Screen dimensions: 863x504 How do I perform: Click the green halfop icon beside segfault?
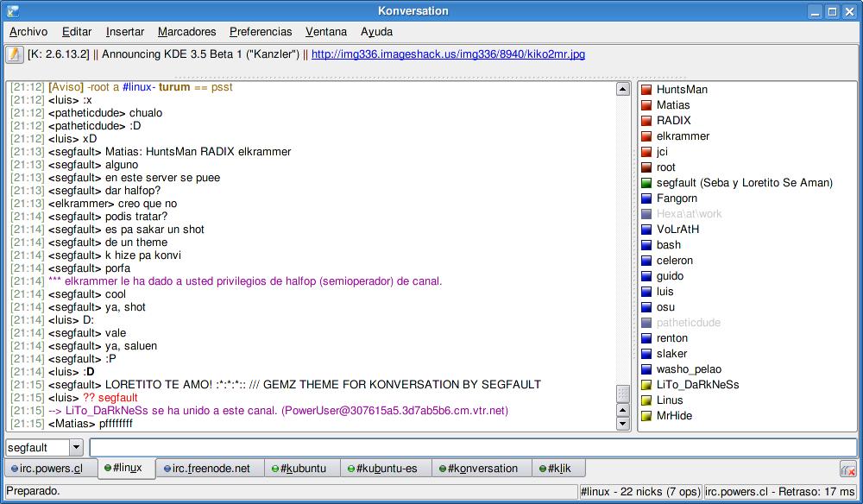(646, 183)
